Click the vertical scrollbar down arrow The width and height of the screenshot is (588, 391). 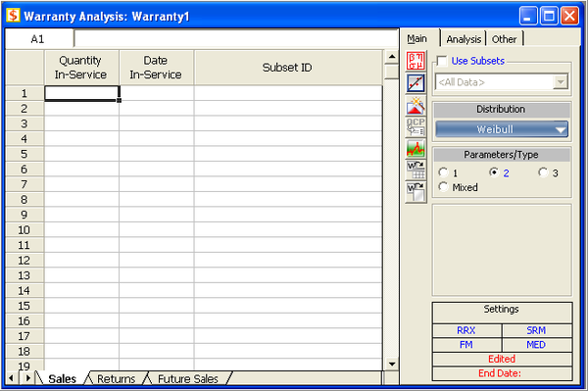coord(392,364)
